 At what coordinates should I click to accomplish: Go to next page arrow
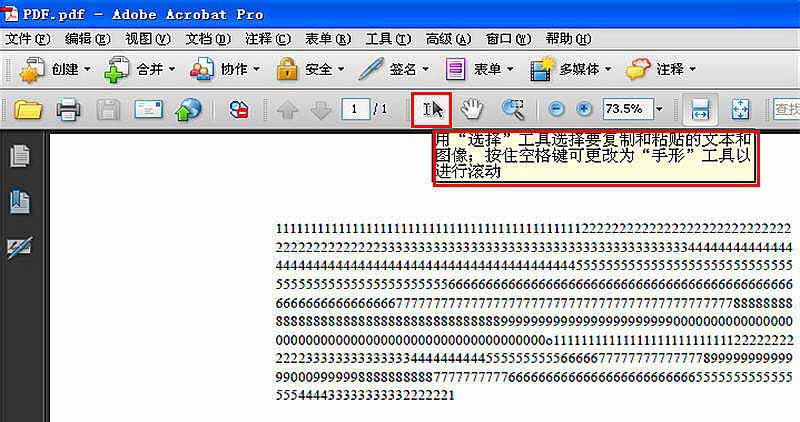320,109
